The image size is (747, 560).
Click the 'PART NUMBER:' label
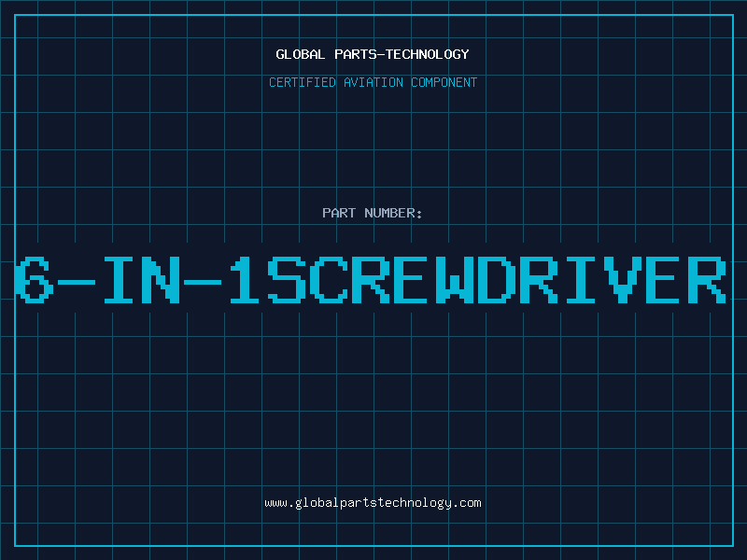(373, 213)
